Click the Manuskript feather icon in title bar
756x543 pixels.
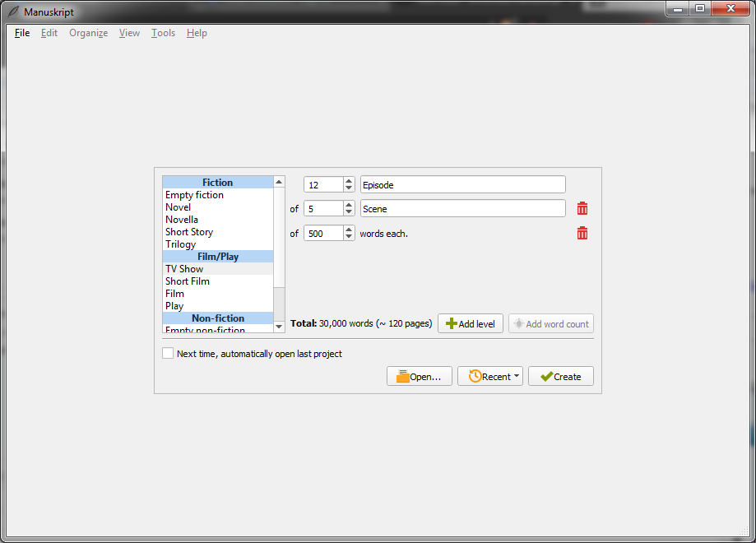pyautogui.click(x=12, y=12)
